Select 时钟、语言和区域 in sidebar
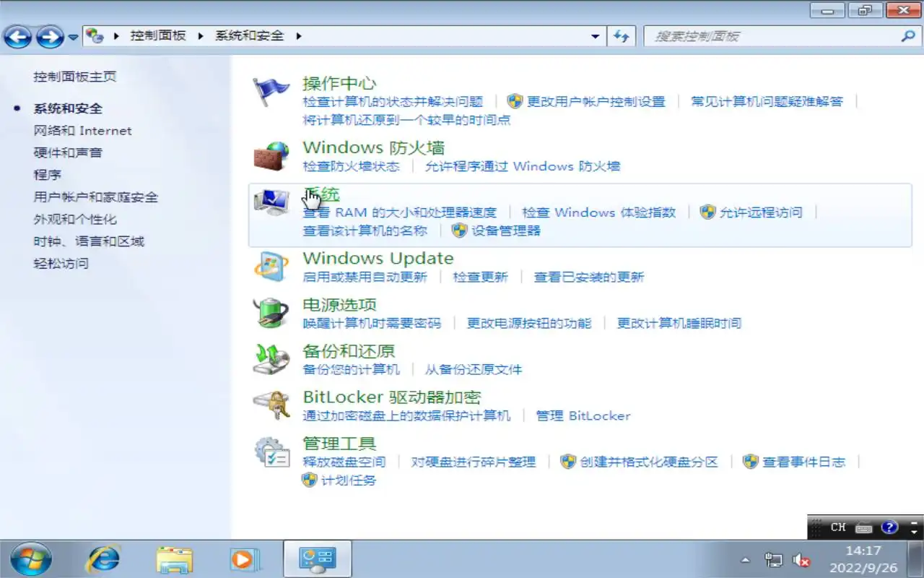Viewport: 924px width, 578px height. [x=89, y=241]
